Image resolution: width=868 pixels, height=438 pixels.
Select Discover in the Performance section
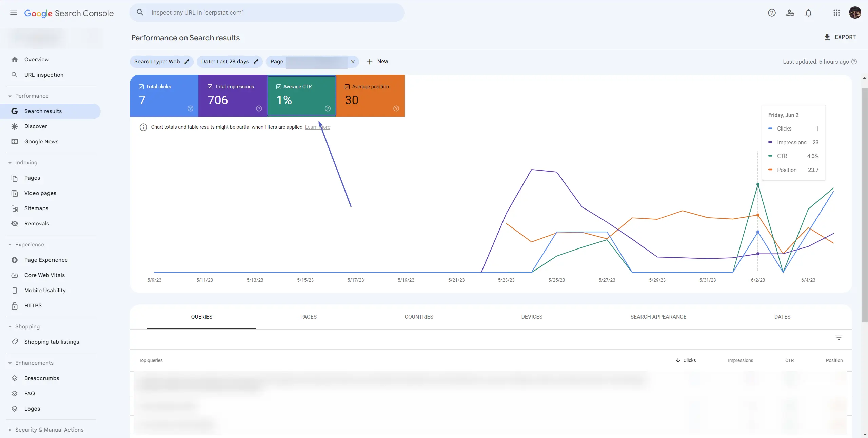(x=35, y=126)
